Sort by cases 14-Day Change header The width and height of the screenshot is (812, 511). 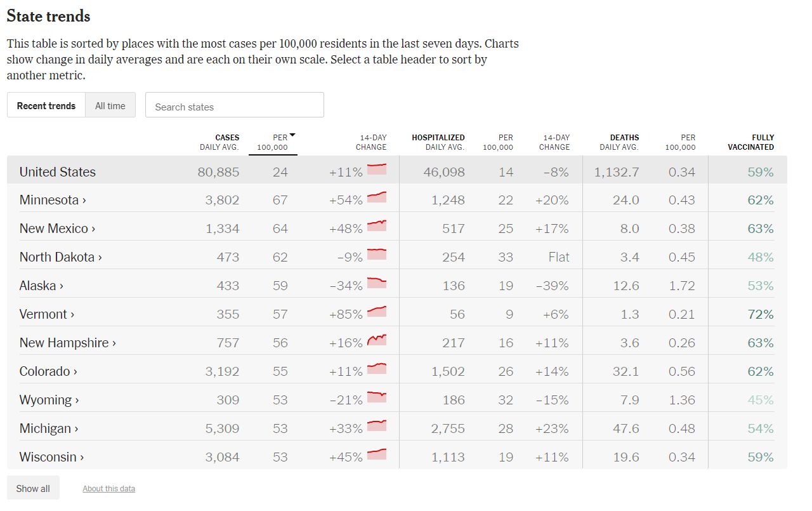tap(372, 142)
